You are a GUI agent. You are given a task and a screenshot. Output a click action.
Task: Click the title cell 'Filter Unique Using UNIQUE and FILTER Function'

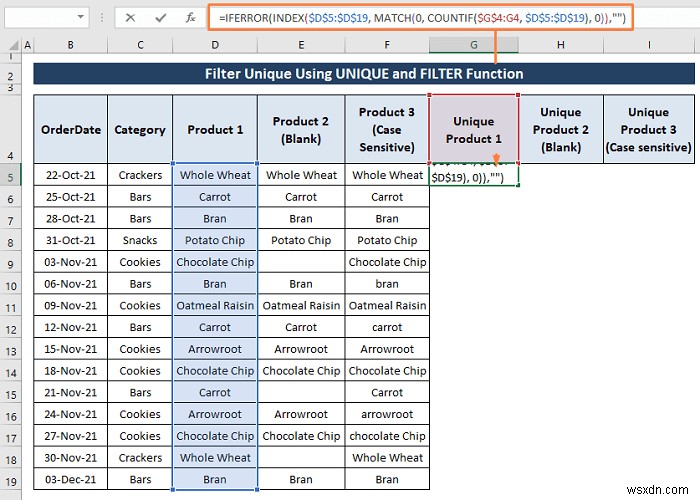coord(364,74)
